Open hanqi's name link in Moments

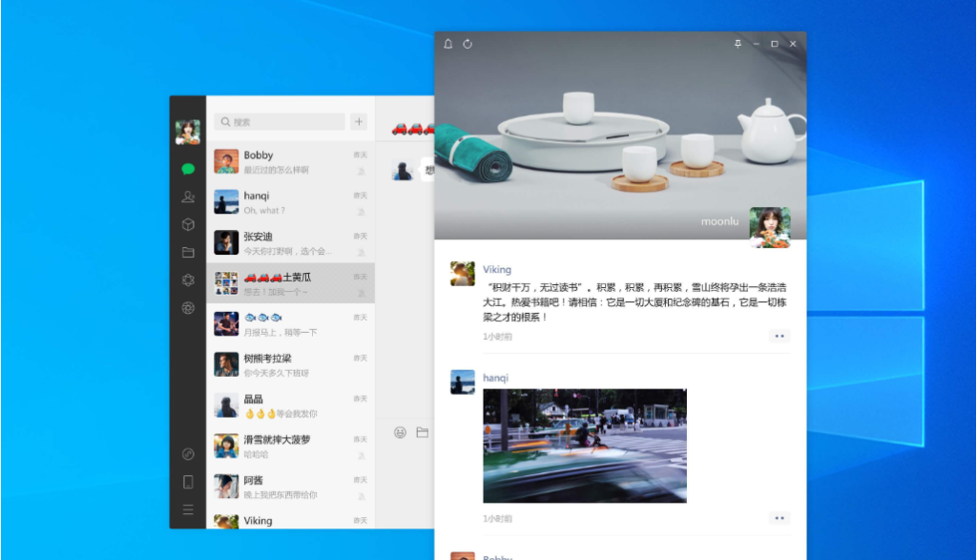point(495,378)
